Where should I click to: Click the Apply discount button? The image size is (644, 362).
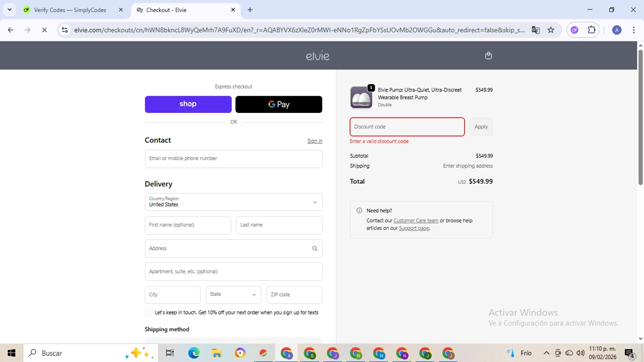481,127
